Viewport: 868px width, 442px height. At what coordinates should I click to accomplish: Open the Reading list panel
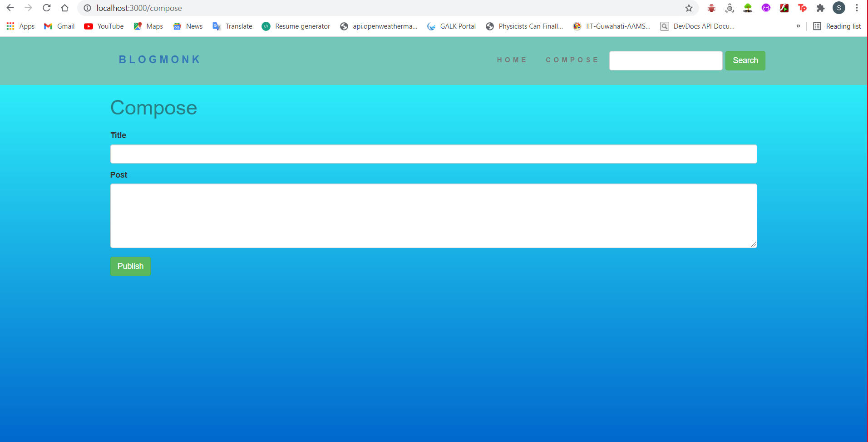(838, 26)
